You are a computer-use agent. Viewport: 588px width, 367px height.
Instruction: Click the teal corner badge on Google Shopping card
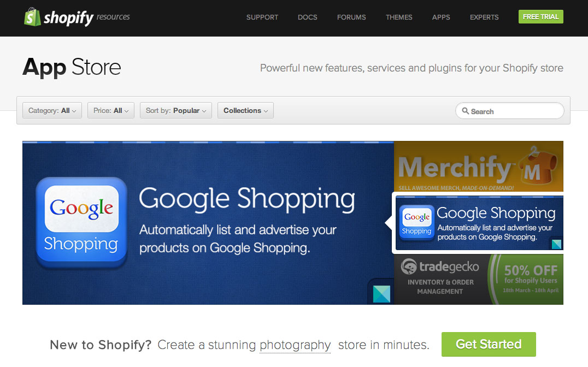(556, 245)
